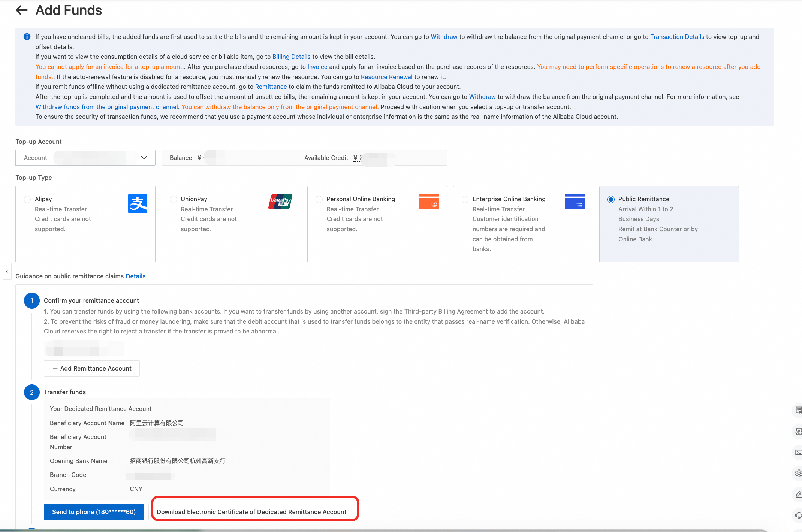Open the feedback pencil sidebar icon

click(x=798, y=495)
